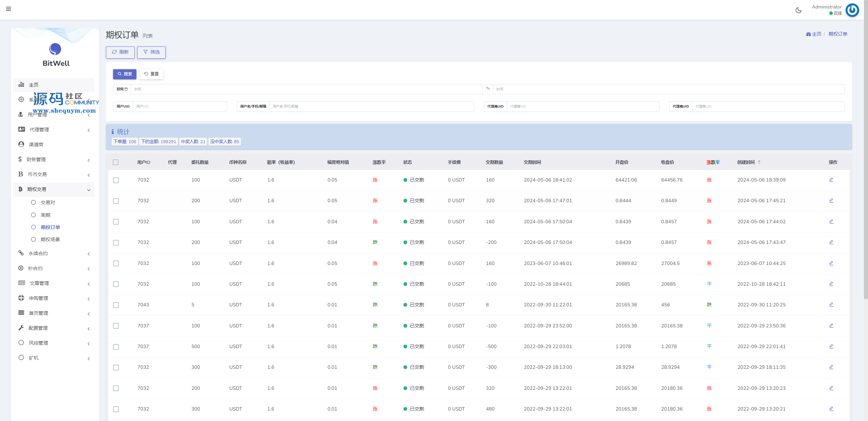Click the 配置管理 wrench icon
This screenshot has width=868, height=421.
pos(21,328)
